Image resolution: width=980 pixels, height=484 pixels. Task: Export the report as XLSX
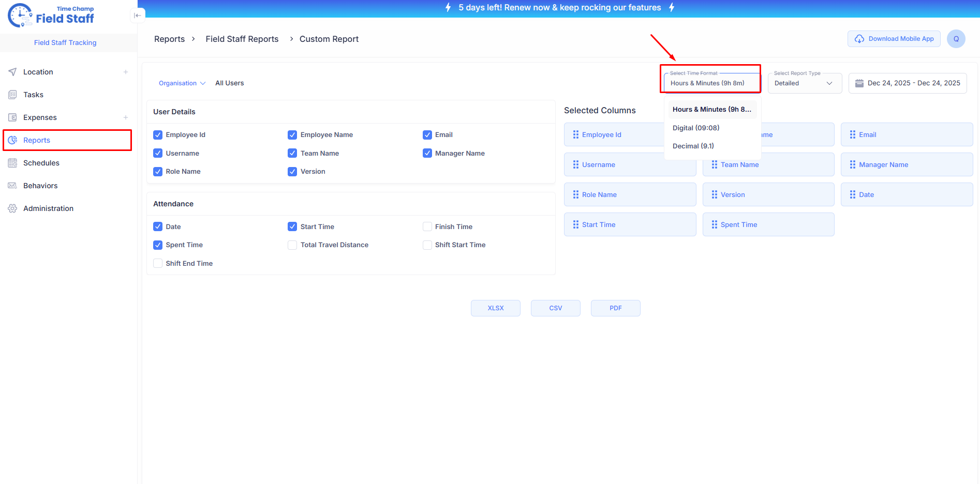pyautogui.click(x=496, y=308)
